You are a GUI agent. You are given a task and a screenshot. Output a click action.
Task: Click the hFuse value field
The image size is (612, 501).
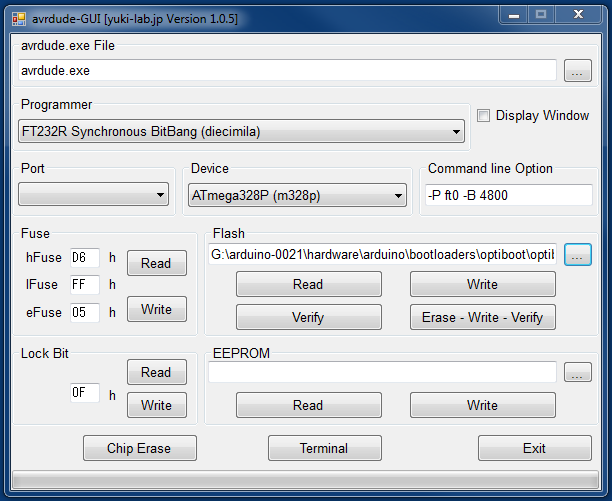coord(85,258)
